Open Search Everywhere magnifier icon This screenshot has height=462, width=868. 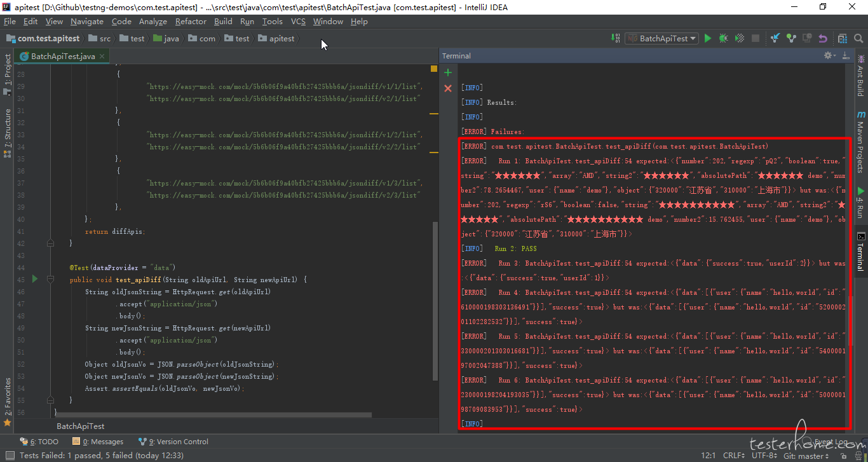coord(858,38)
